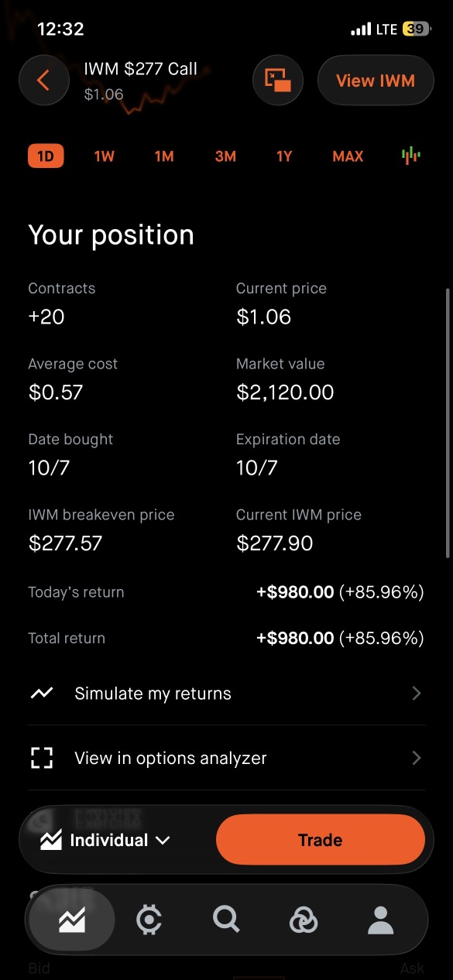Image resolution: width=453 pixels, height=980 pixels.
Task: Select the 1Y chart range
Action: point(284,156)
